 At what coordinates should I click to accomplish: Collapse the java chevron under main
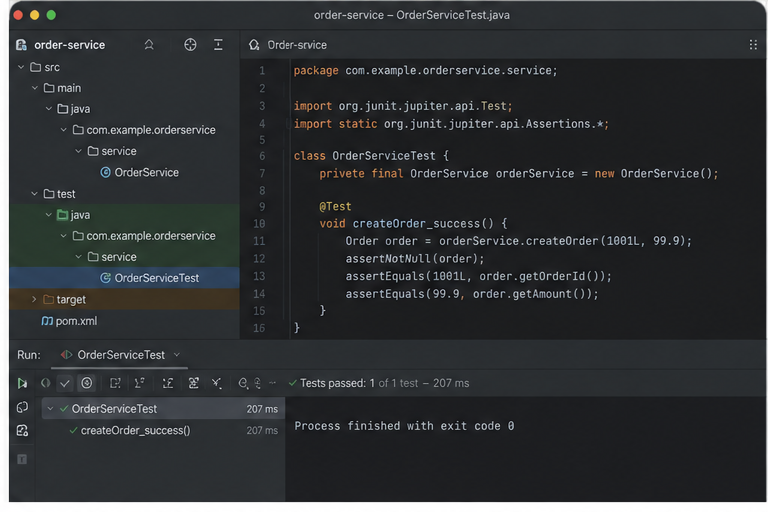click(48, 108)
